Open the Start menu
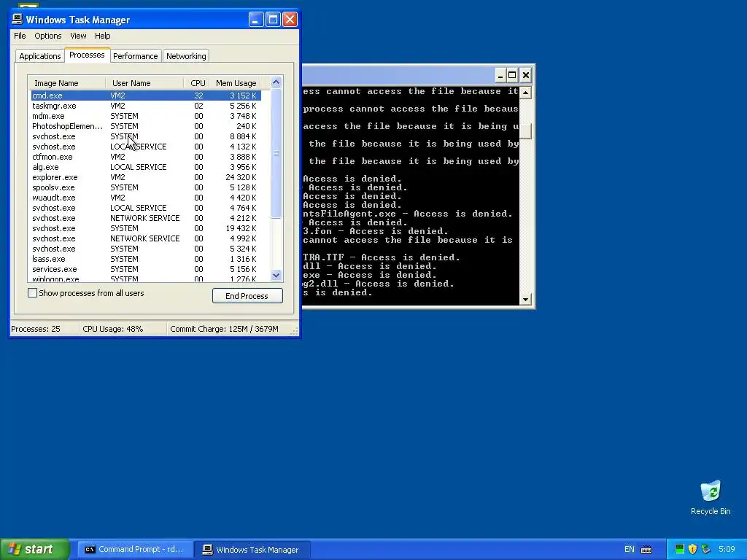 tap(35, 549)
